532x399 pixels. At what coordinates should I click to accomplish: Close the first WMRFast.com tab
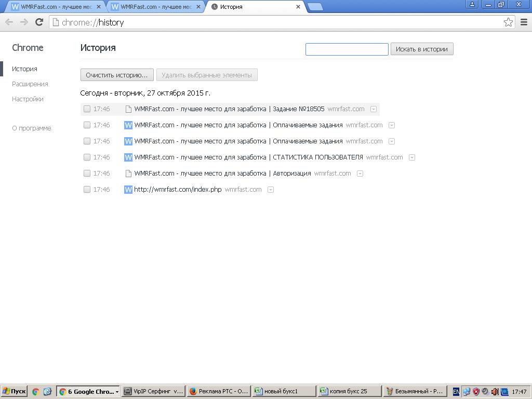click(x=99, y=7)
